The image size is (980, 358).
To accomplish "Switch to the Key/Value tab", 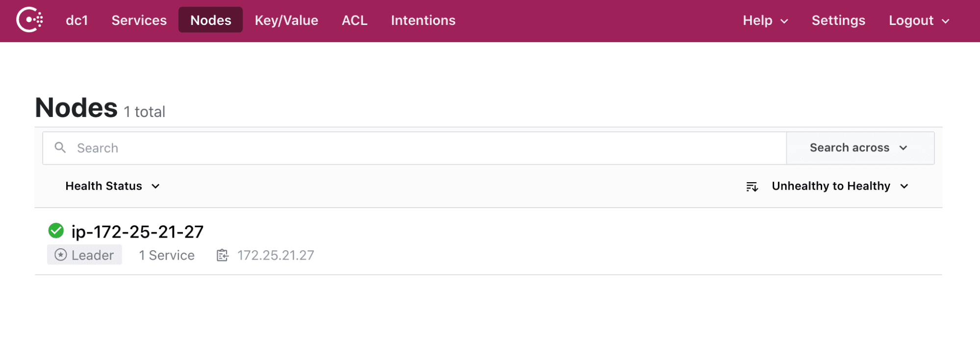I will click(x=286, y=20).
